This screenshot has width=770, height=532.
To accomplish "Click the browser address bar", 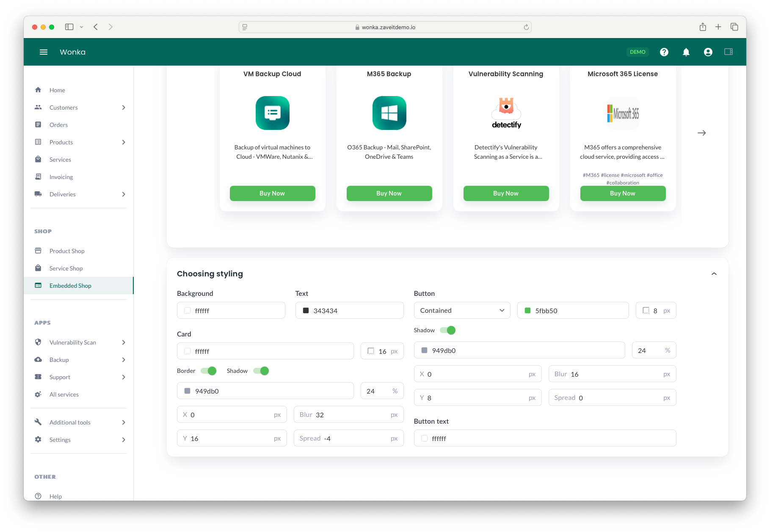I will click(385, 27).
